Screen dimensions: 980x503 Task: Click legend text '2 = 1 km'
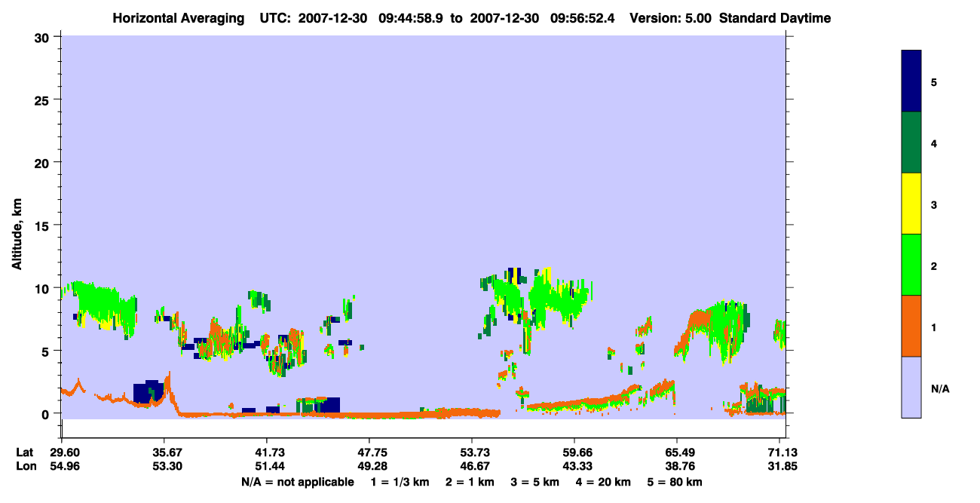coord(470,482)
